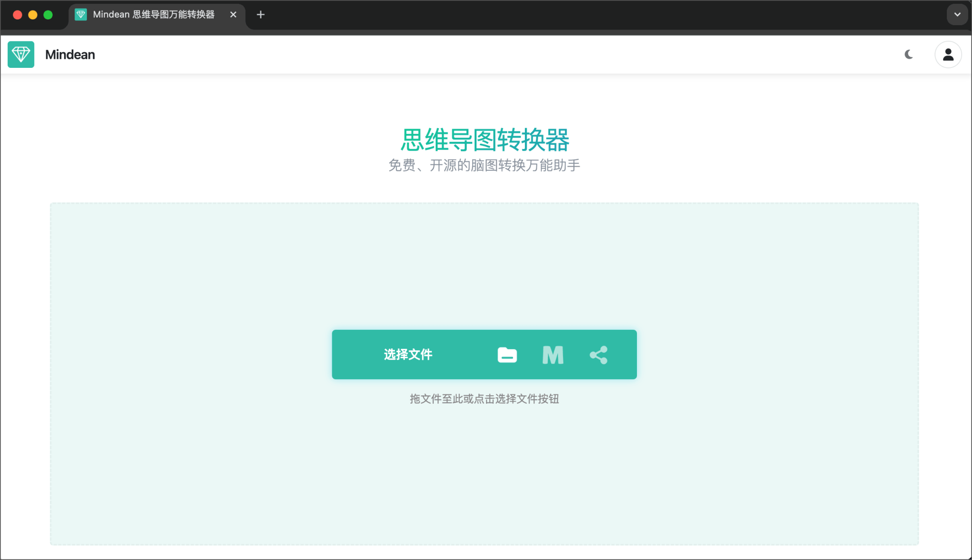Click the green fullscreen window button
972x560 pixels.
(x=48, y=15)
